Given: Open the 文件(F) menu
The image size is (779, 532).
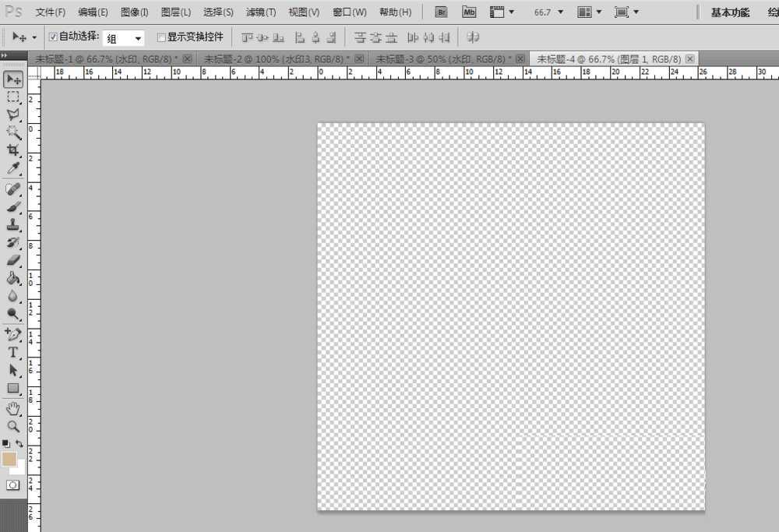Looking at the screenshot, I should [x=50, y=12].
